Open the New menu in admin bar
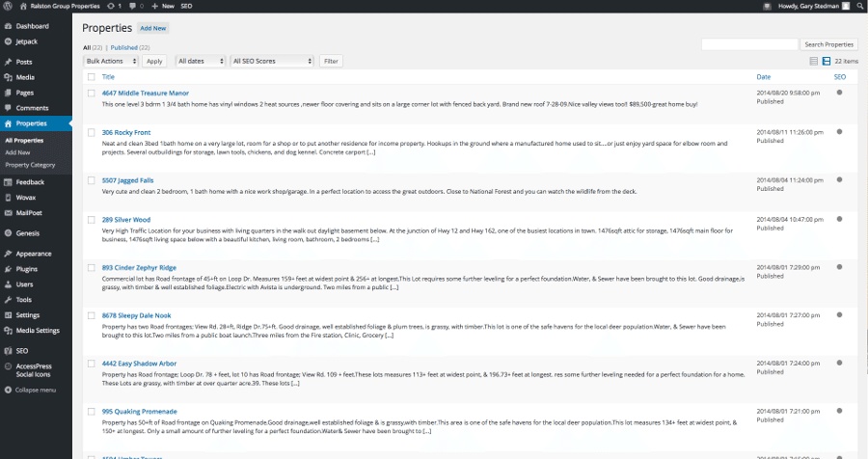This screenshot has width=868, height=459. coord(163,6)
